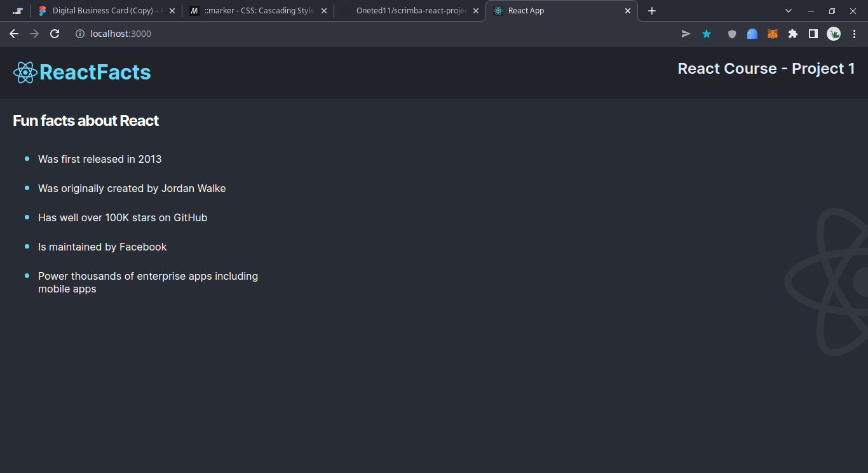This screenshot has height=473, width=868.
Task: Open the browser profile avatar
Action: pos(833,34)
